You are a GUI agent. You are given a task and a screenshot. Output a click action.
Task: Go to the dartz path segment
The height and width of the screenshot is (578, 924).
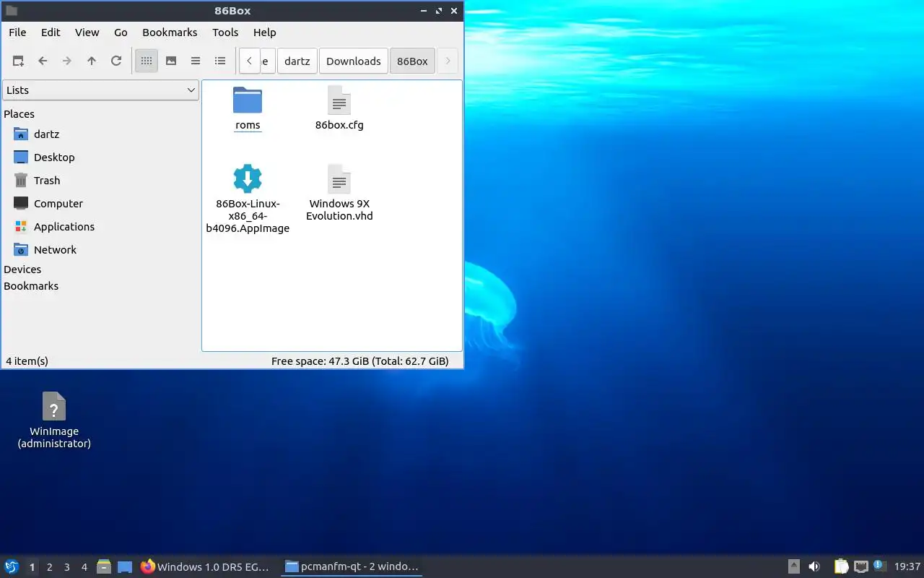297,61
